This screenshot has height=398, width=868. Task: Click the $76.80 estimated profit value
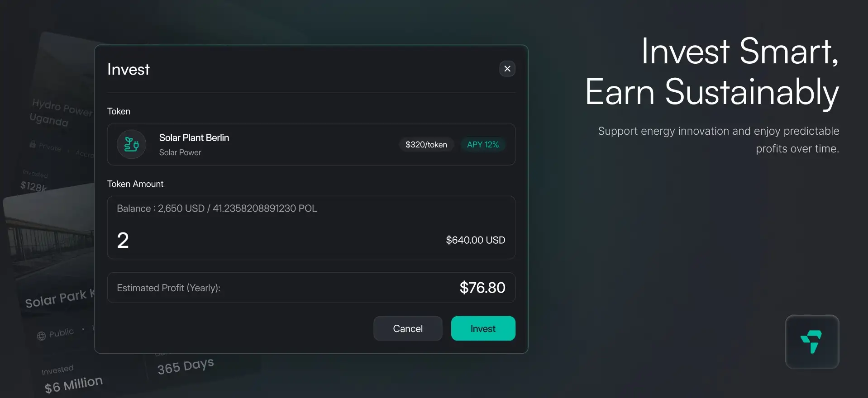[482, 288]
